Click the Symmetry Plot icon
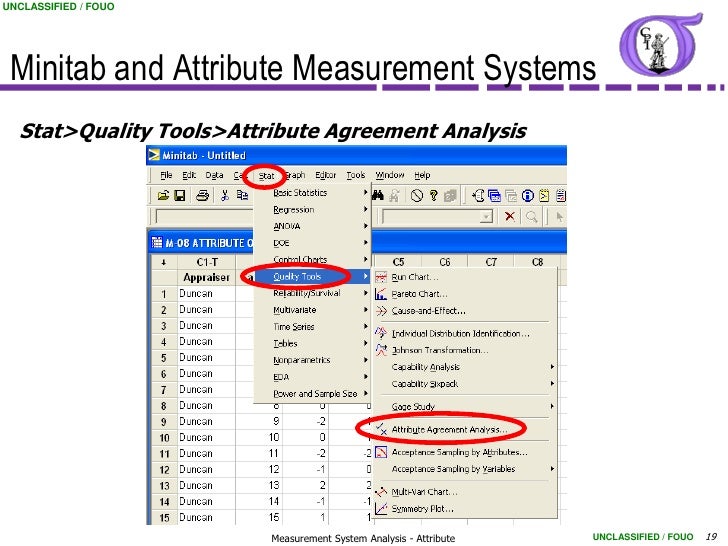The height and width of the screenshot is (546, 728). pos(381,508)
